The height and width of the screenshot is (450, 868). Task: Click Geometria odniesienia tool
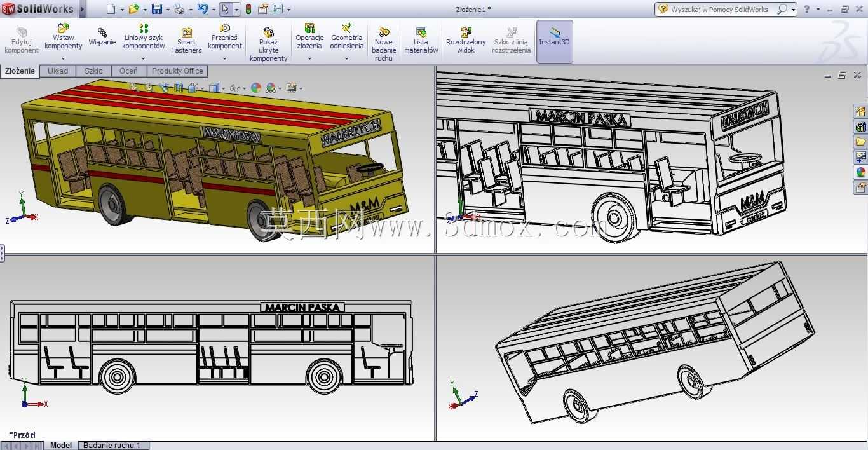pyautogui.click(x=346, y=37)
